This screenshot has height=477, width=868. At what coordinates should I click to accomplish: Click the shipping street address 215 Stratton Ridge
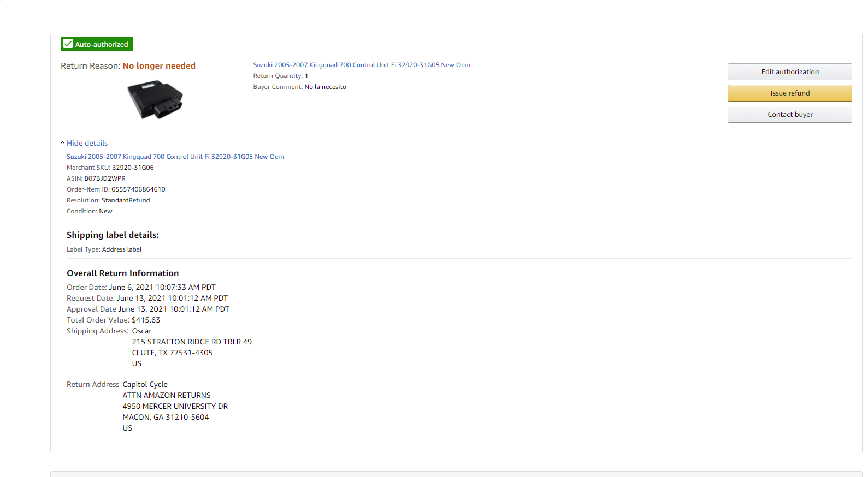[x=192, y=342]
